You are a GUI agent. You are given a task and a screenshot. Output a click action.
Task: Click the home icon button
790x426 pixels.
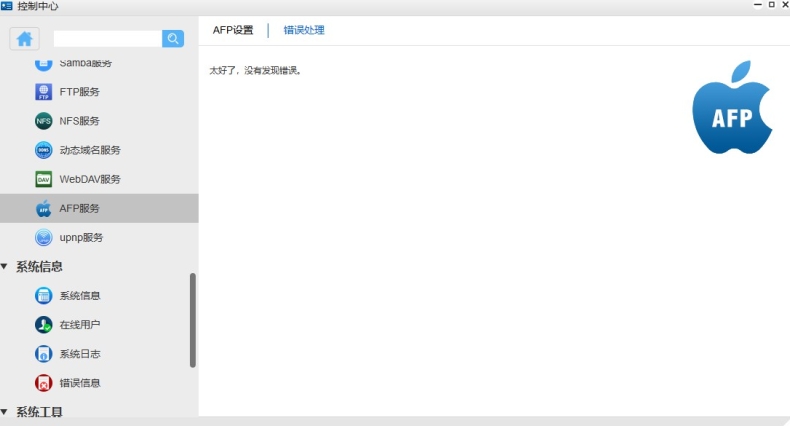(24, 39)
